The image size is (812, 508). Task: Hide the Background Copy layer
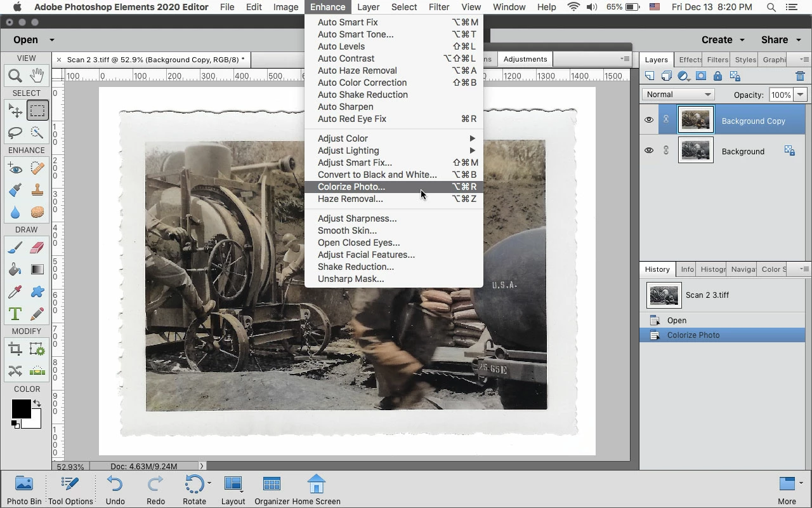click(648, 120)
